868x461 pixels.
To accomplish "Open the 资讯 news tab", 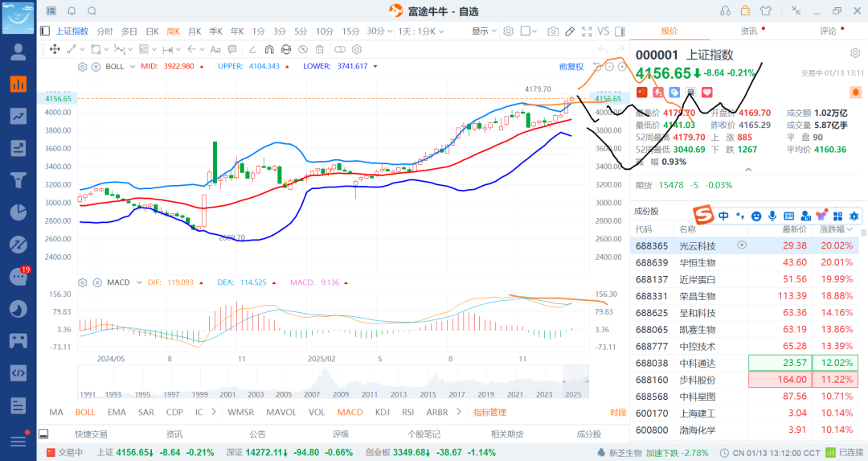I will 749,31.
